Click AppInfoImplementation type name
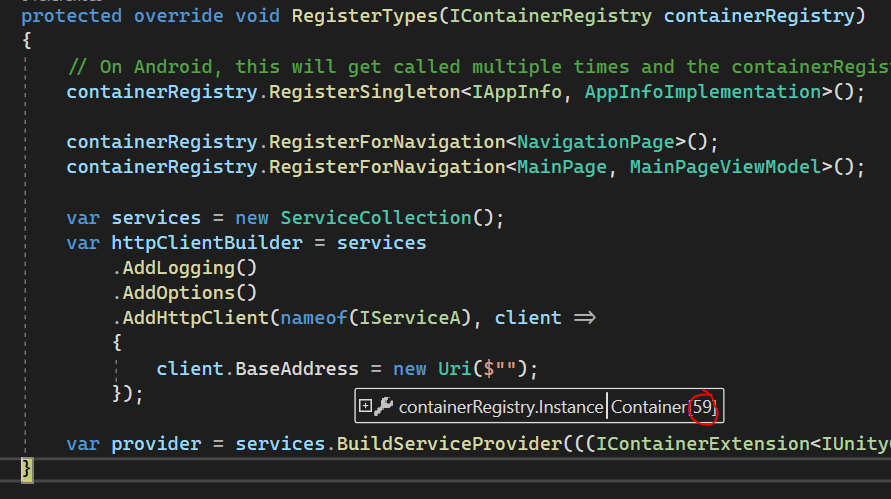This screenshot has width=891, height=499. click(703, 92)
